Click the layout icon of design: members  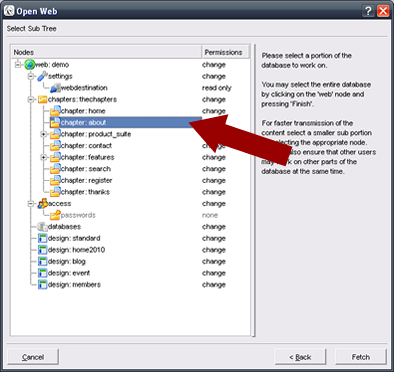[x=42, y=285]
